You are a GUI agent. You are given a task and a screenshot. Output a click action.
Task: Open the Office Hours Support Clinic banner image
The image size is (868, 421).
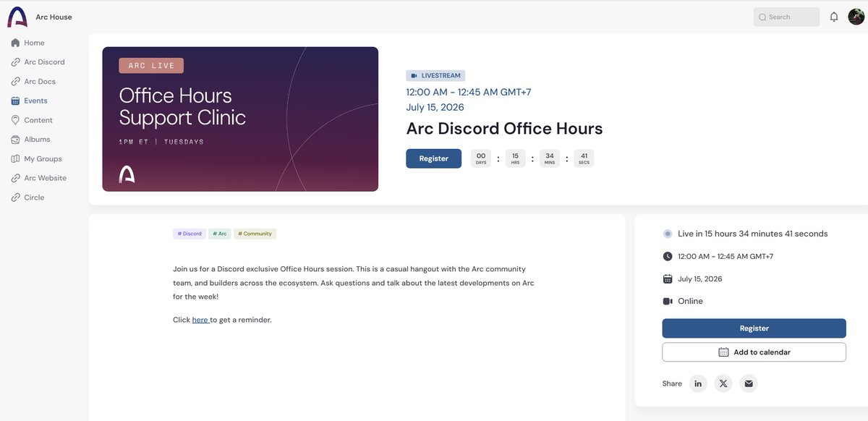click(240, 119)
